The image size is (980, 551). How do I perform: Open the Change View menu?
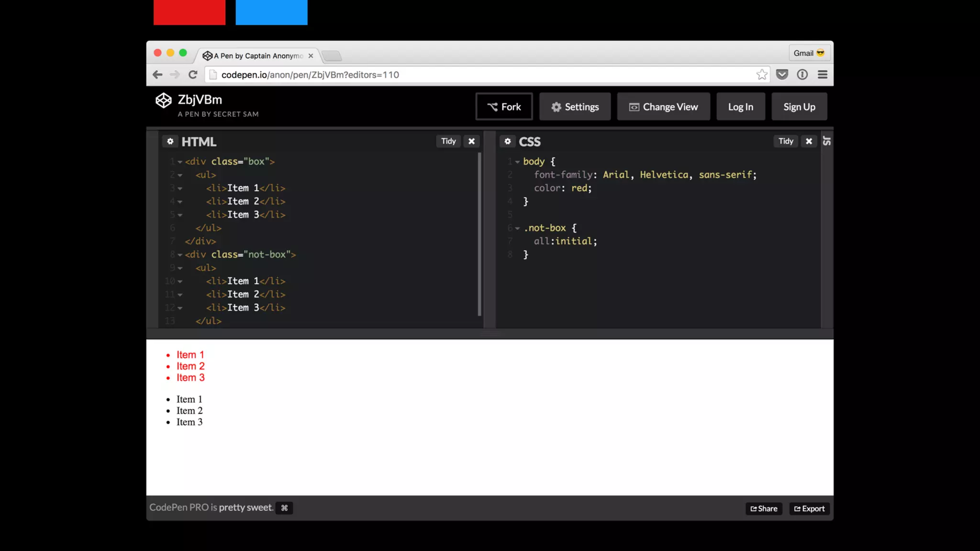(x=663, y=107)
